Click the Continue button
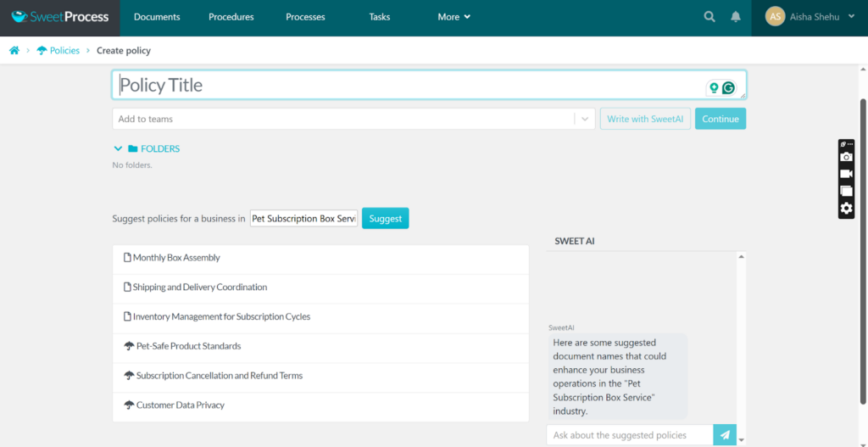Viewport: 868px width, 447px height. [x=721, y=119]
